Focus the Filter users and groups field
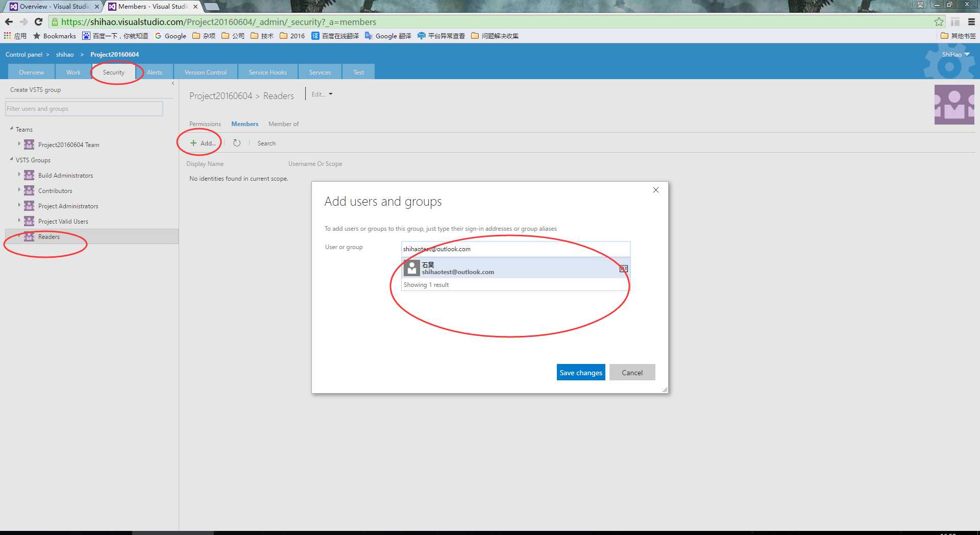Viewport: 980px width, 535px height. [x=84, y=109]
